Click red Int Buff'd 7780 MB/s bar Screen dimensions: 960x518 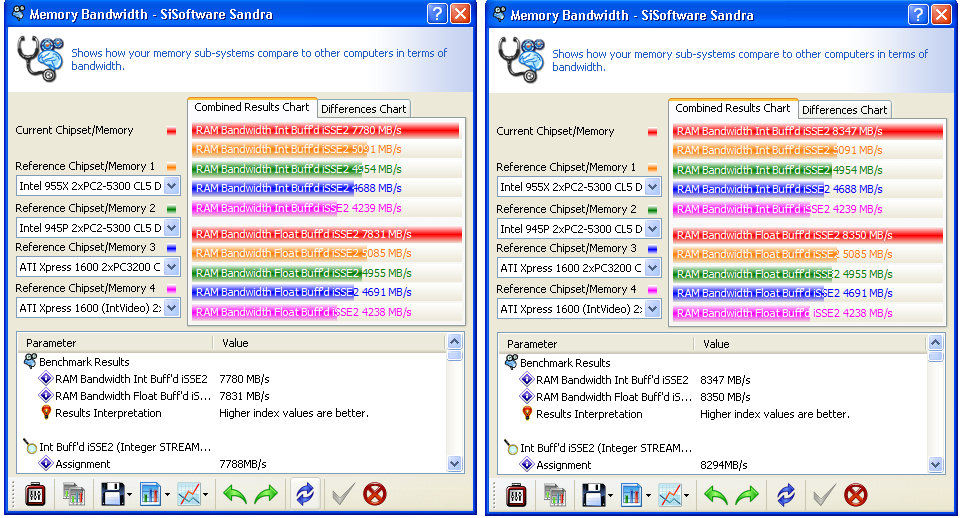coord(326,130)
